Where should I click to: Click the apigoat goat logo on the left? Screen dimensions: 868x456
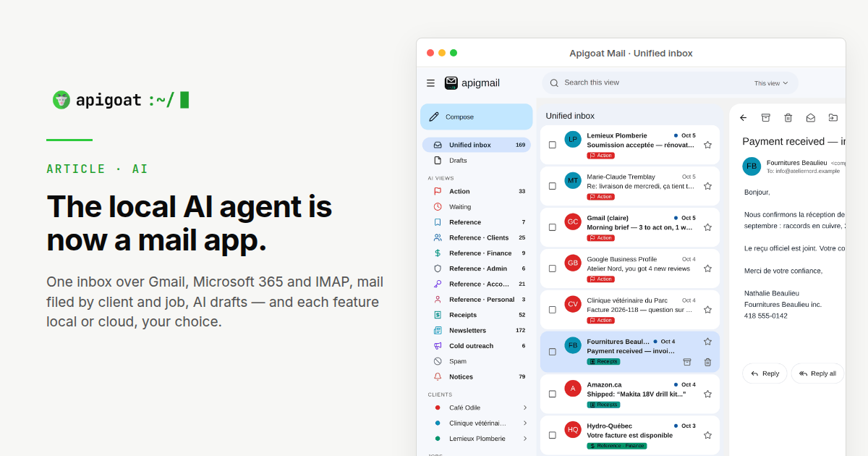61,100
